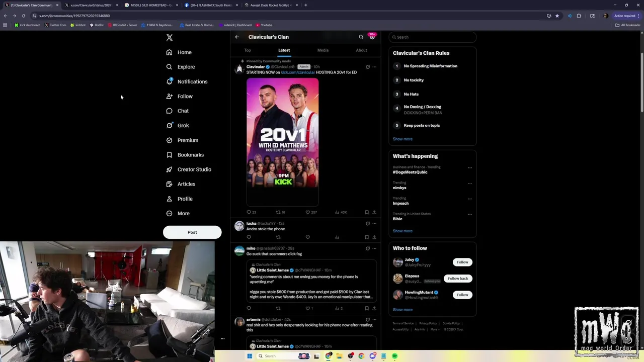This screenshot has width=644, height=362.
Task: Open the About tab
Action: (361, 50)
